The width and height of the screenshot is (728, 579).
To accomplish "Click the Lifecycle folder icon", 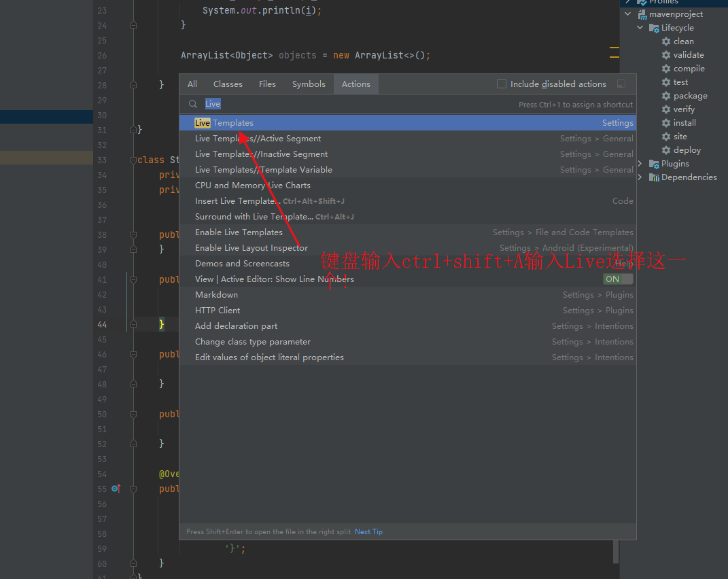I will pos(654,29).
